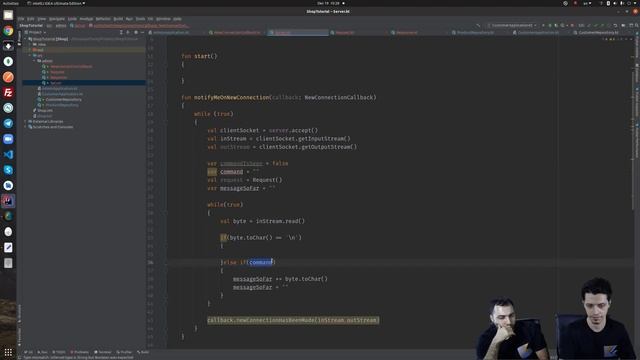The width and height of the screenshot is (640, 360).
Task: Toggle the Build tool window button
Action: pos(143,352)
